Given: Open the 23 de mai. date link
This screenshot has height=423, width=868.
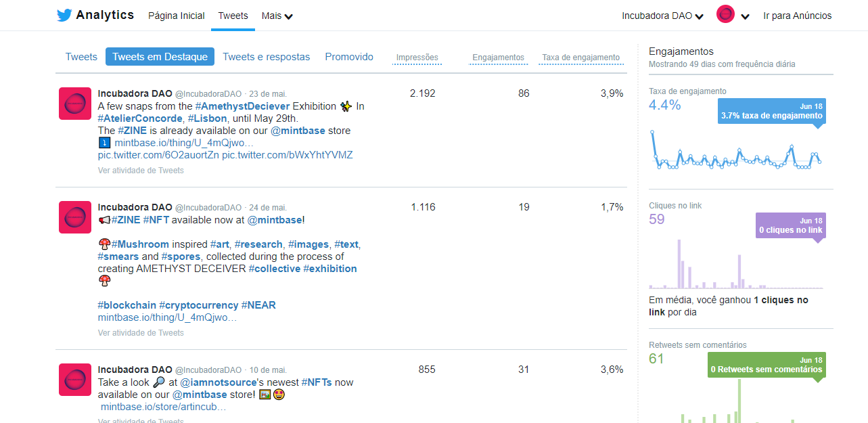Looking at the screenshot, I should tap(268, 94).
